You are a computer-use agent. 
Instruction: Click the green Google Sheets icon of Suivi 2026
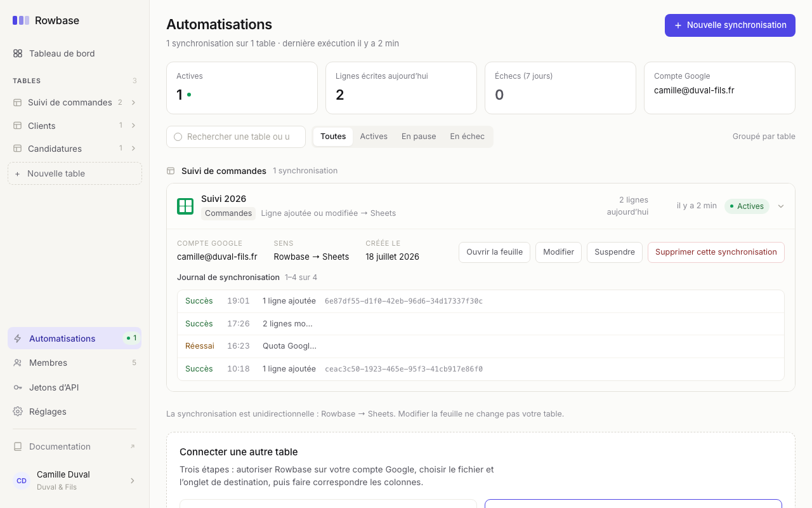pos(185,206)
